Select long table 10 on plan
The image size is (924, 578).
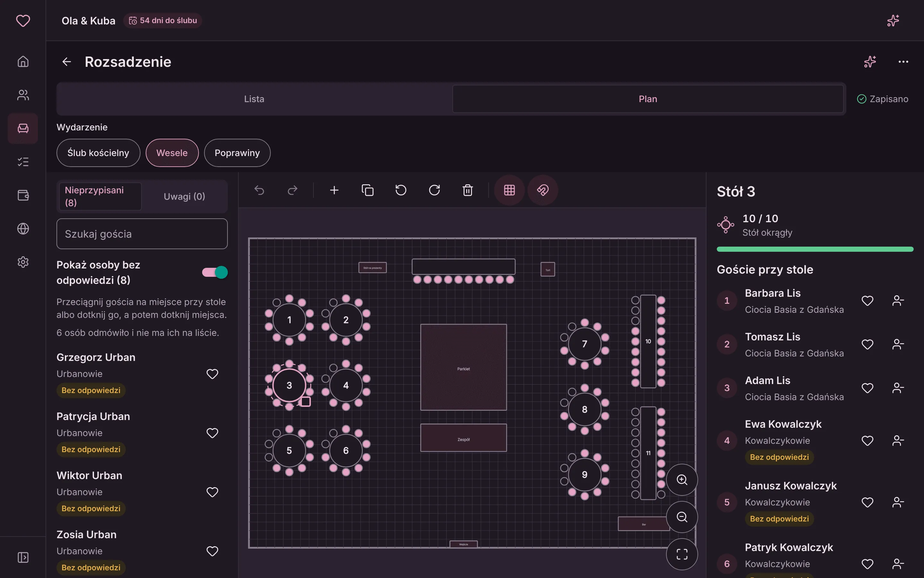648,341
